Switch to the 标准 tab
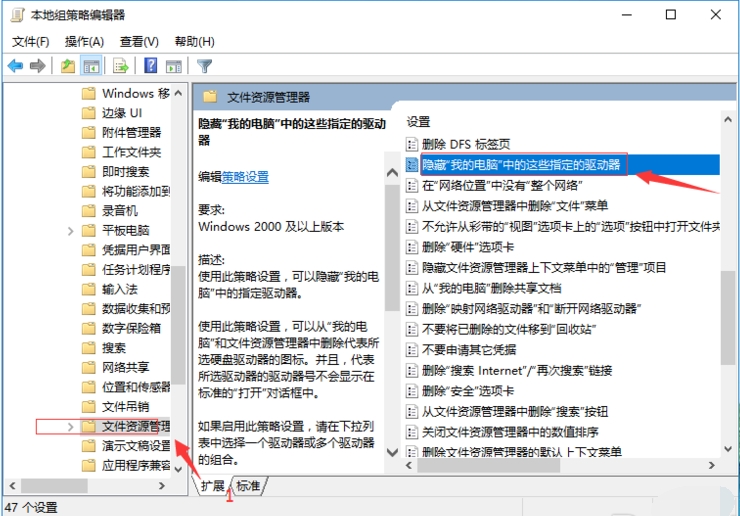 (x=248, y=485)
